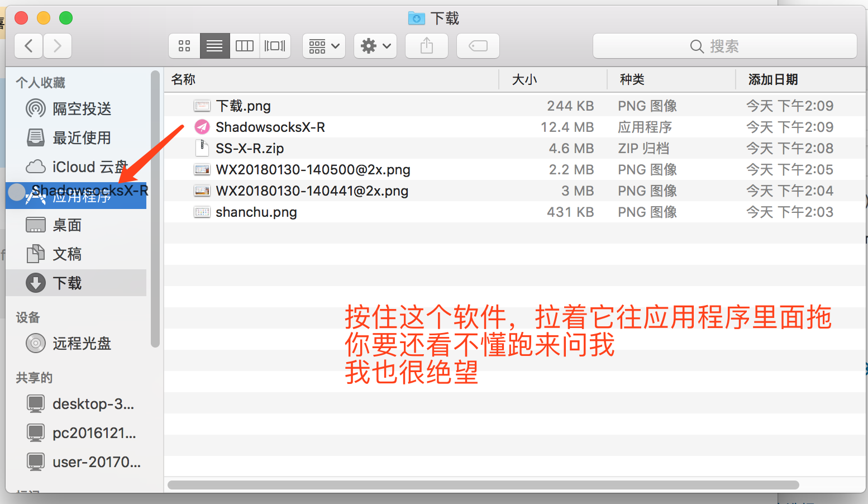This screenshot has height=504, width=868.
Task: Open the item arrangement dropdown
Action: (324, 46)
